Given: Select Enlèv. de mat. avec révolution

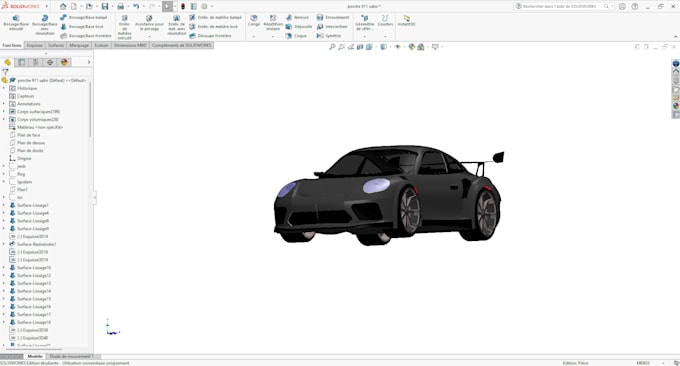Looking at the screenshot, I should 177,25.
